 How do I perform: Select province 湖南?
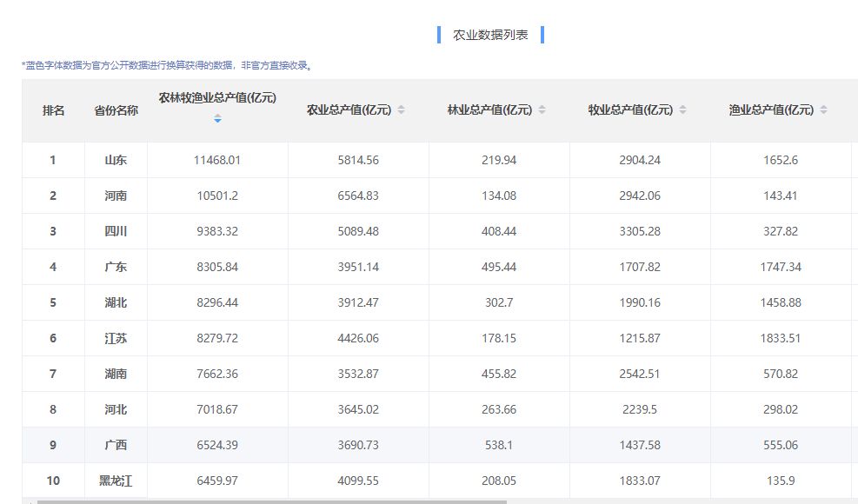click(116, 374)
